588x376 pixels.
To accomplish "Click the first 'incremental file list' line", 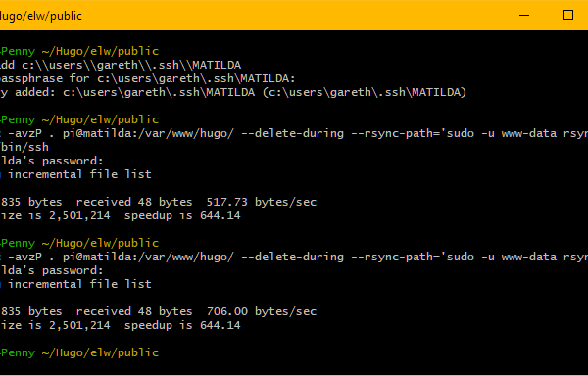I will click(x=75, y=174).
